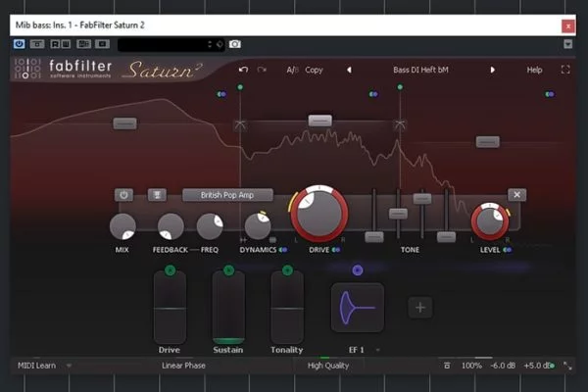The width and height of the screenshot is (588, 392).
Task: Click the EF 1 envelope follower thumbnail
Action: [358, 308]
